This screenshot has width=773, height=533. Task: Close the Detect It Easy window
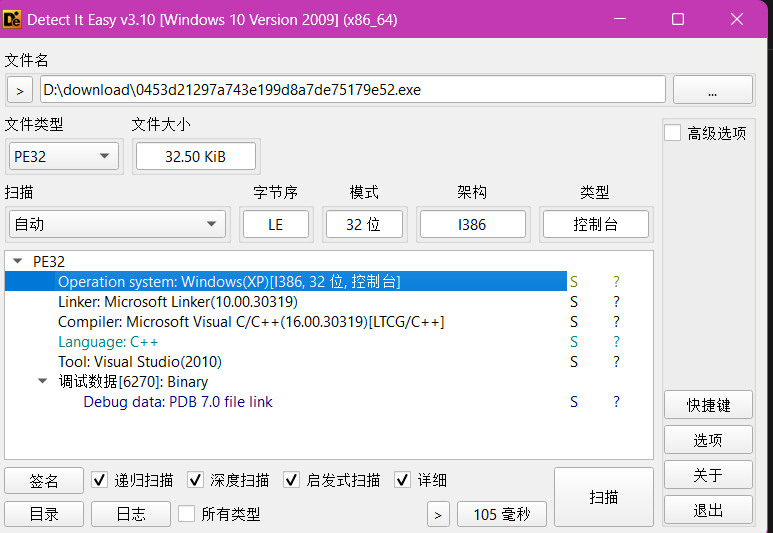tap(737, 19)
